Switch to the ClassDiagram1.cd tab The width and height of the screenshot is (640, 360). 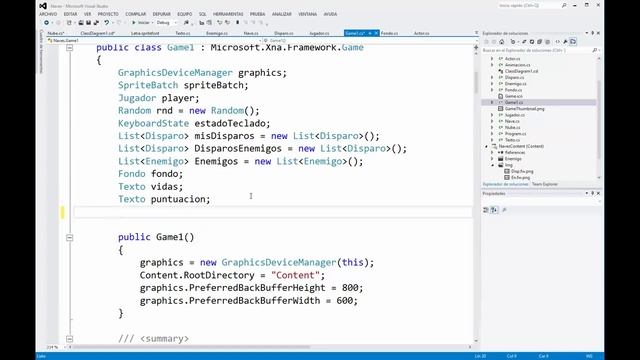click(x=98, y=33)
